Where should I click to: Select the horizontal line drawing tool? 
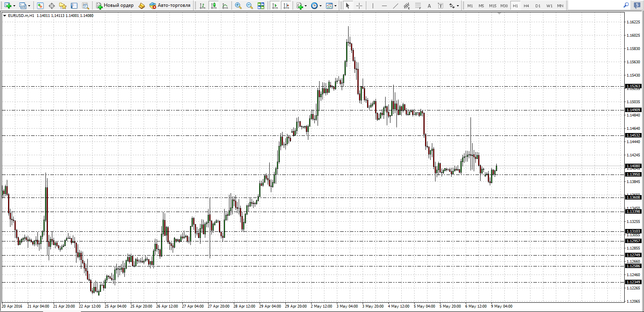click(x=384, y=6)
